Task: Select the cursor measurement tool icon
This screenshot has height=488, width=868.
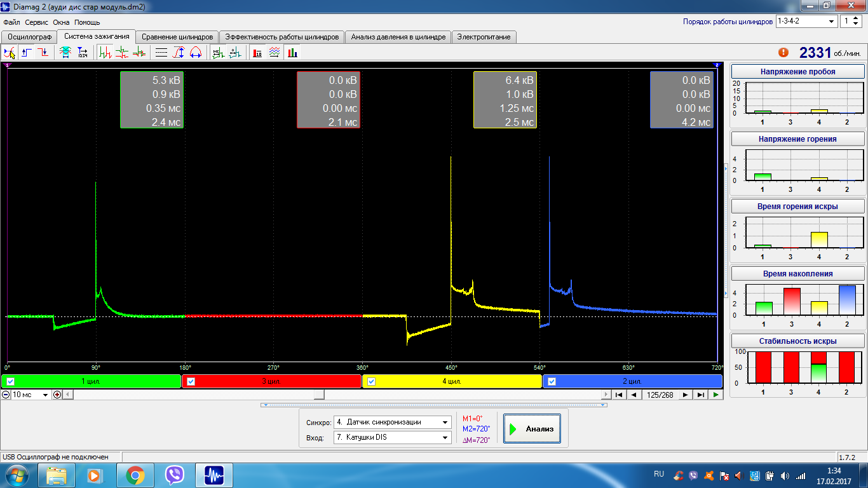Action: tap(10, 53)
